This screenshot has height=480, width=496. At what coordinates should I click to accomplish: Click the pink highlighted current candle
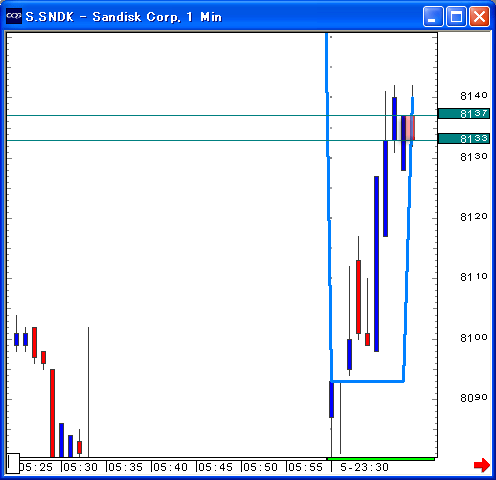coord(409,128)
